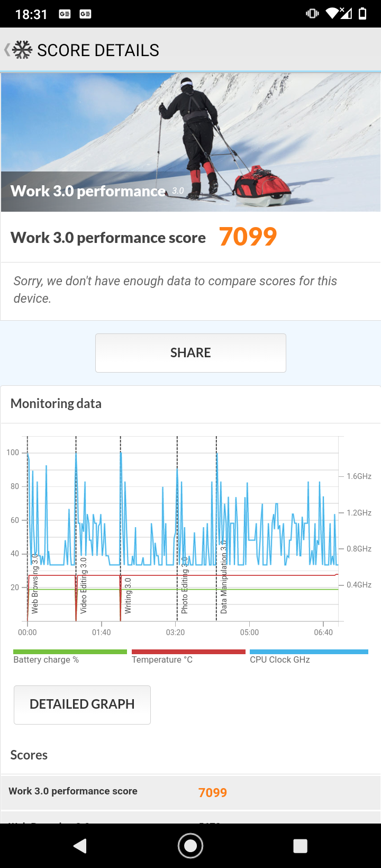Tap the PCMark snowflake logo icon
This screenshot has width=381, height=868.
pos(22,50)
